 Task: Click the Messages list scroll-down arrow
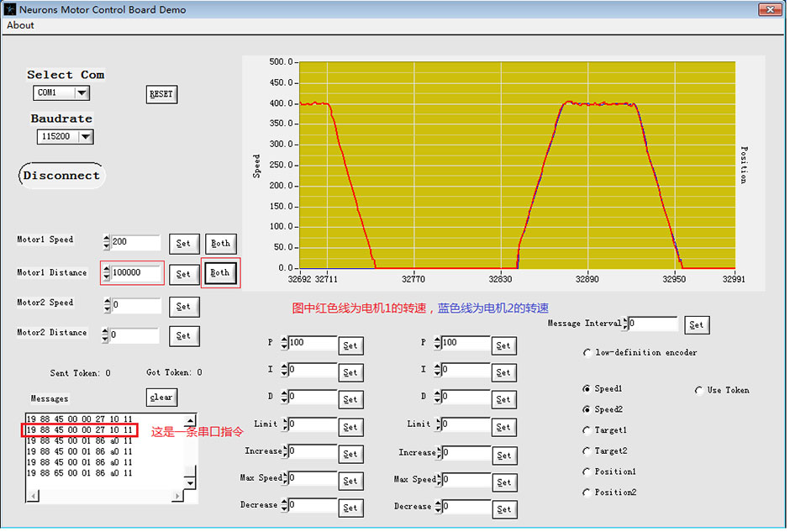pyautogui.click(x=190, y=482)
